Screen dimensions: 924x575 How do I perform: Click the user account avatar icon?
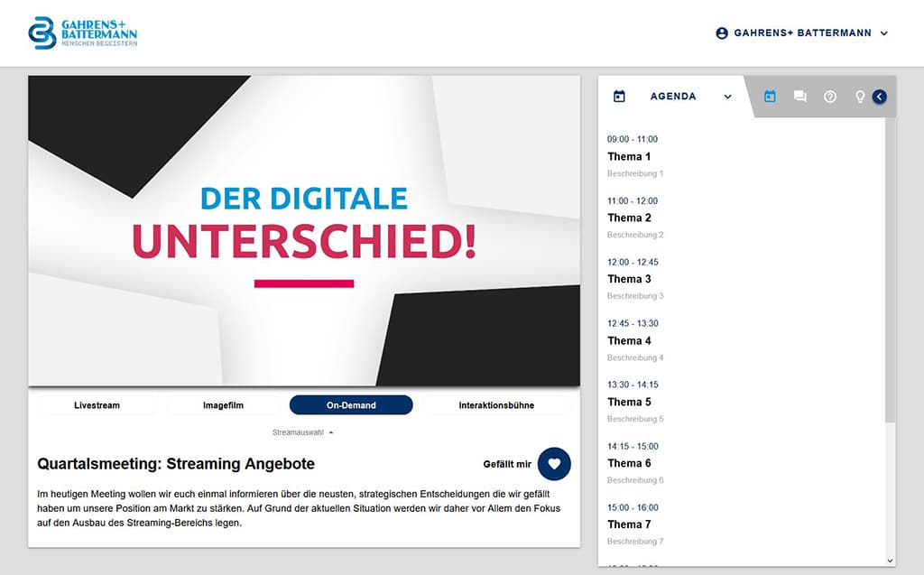(x=722, y=33)
